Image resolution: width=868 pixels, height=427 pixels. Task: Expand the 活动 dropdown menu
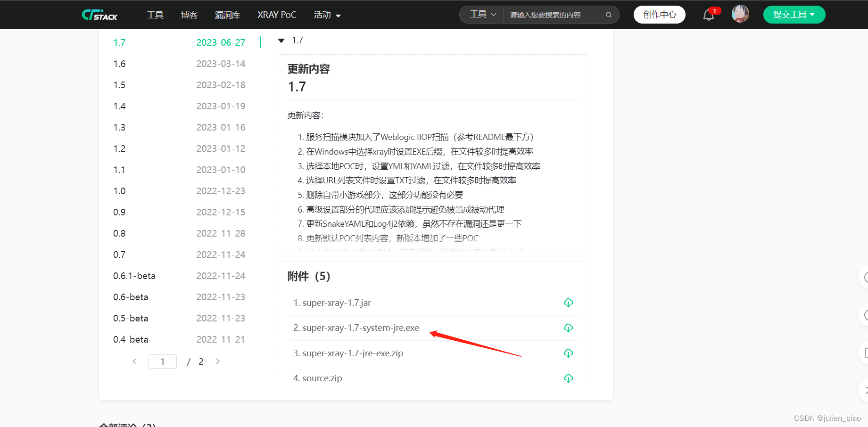[327, 15]
